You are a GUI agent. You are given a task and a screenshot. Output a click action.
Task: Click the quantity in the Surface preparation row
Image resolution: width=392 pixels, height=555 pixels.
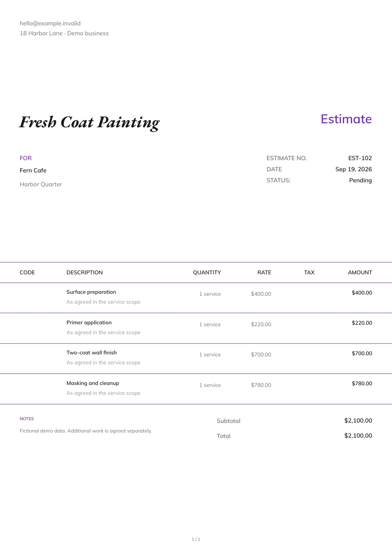210,294
